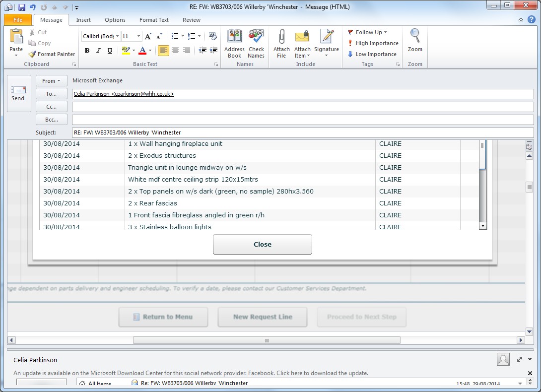Click the Send envelope button
This screenshot has width=541, height=392.
(x=18, y=93)
